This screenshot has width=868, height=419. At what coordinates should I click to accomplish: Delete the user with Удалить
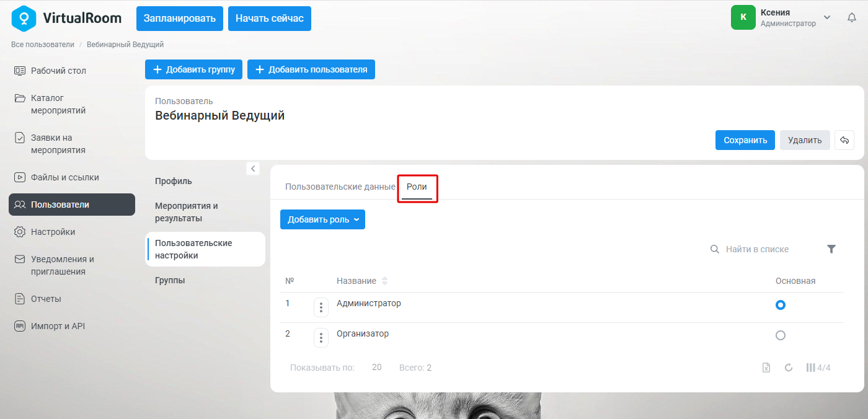coord(805,140)
